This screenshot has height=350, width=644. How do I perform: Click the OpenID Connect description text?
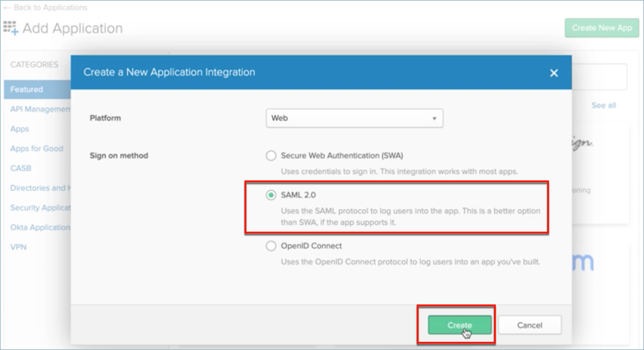(x=410, y=262)
